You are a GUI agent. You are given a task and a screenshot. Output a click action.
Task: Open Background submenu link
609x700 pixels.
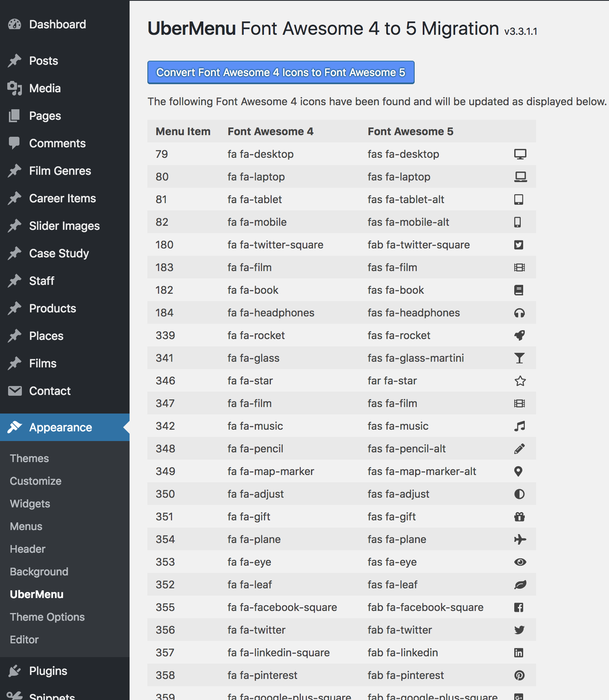(x=39, y=572)
